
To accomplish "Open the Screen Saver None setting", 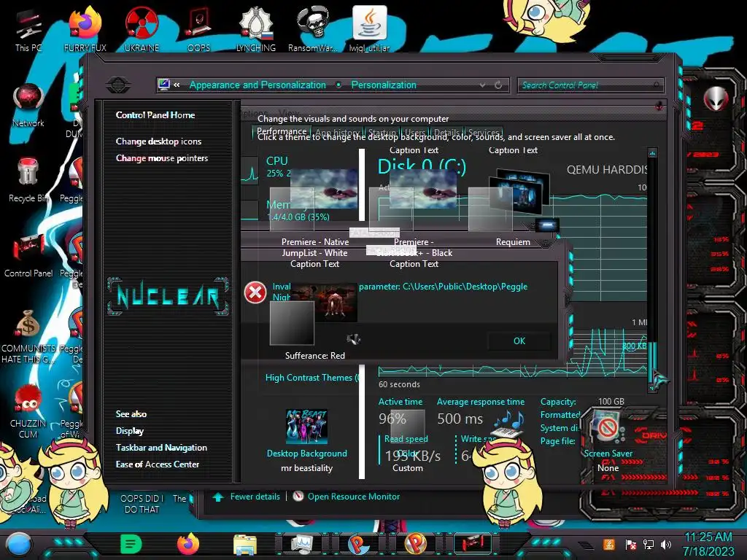I will point(608,440).
